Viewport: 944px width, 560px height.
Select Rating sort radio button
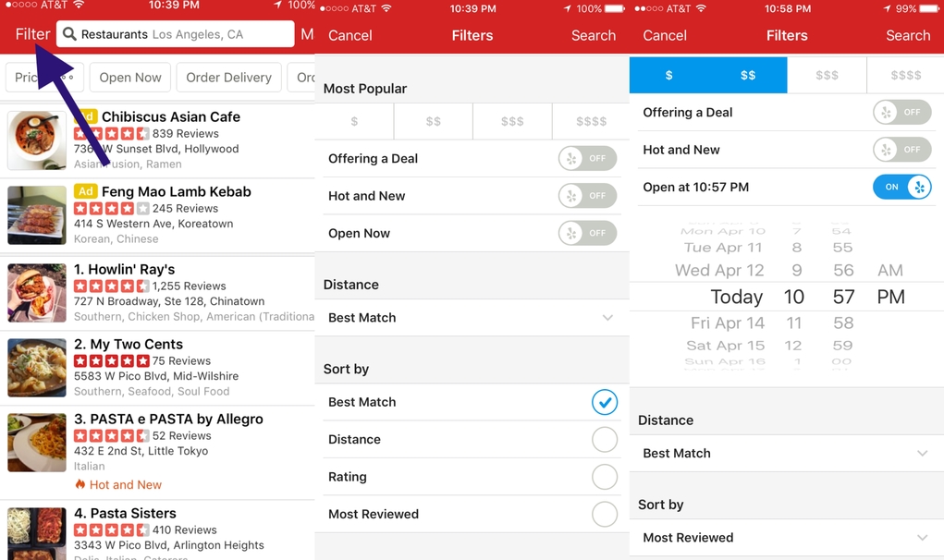point(605,477)
